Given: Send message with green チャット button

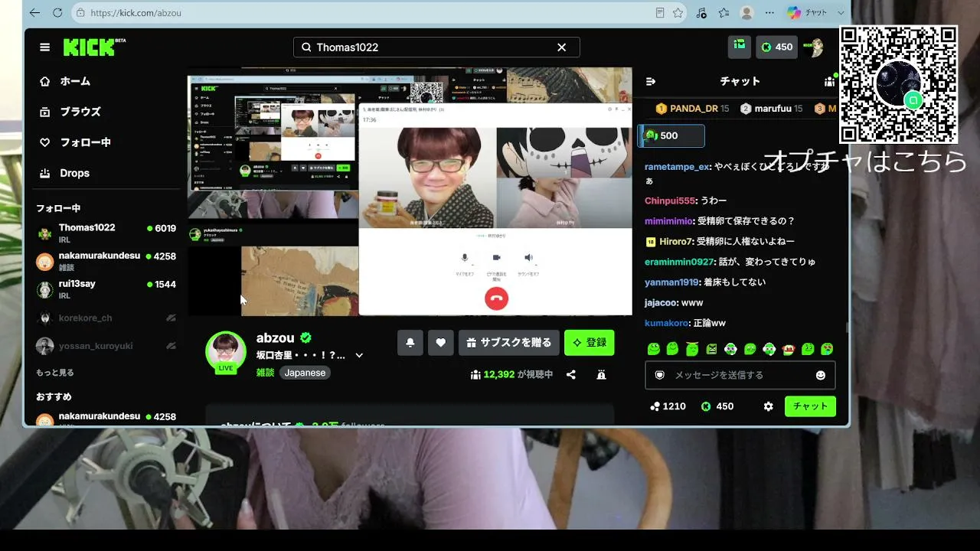Looking at the screenshot, I should (810, 406).
